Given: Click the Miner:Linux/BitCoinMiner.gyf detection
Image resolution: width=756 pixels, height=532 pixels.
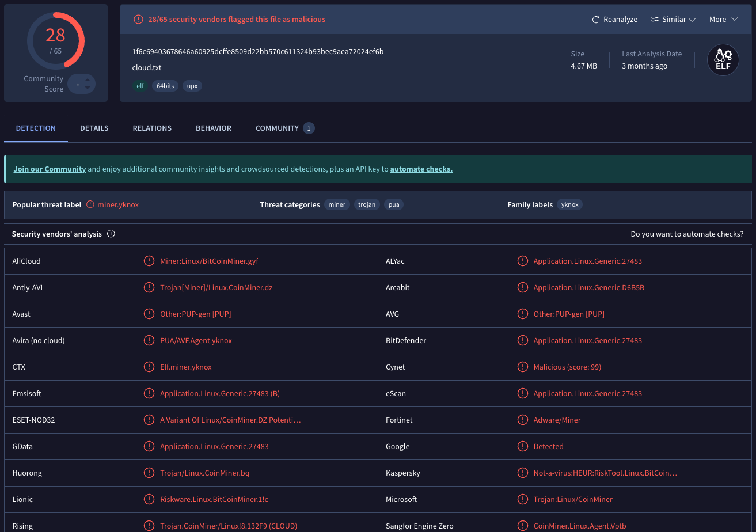Looking at the screenshot, I should point(209,261).
